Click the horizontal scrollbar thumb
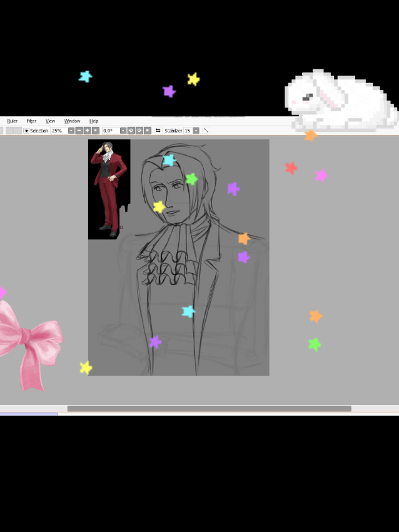This screenshot has width=399, height=532. tap(210, 408)
